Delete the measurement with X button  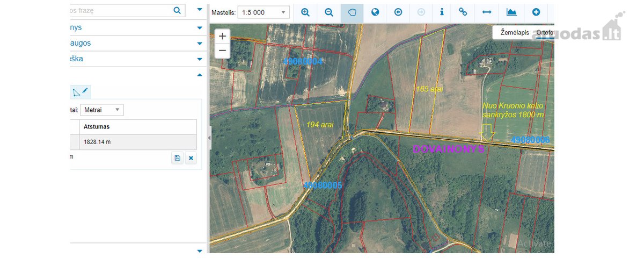(191, 158)
